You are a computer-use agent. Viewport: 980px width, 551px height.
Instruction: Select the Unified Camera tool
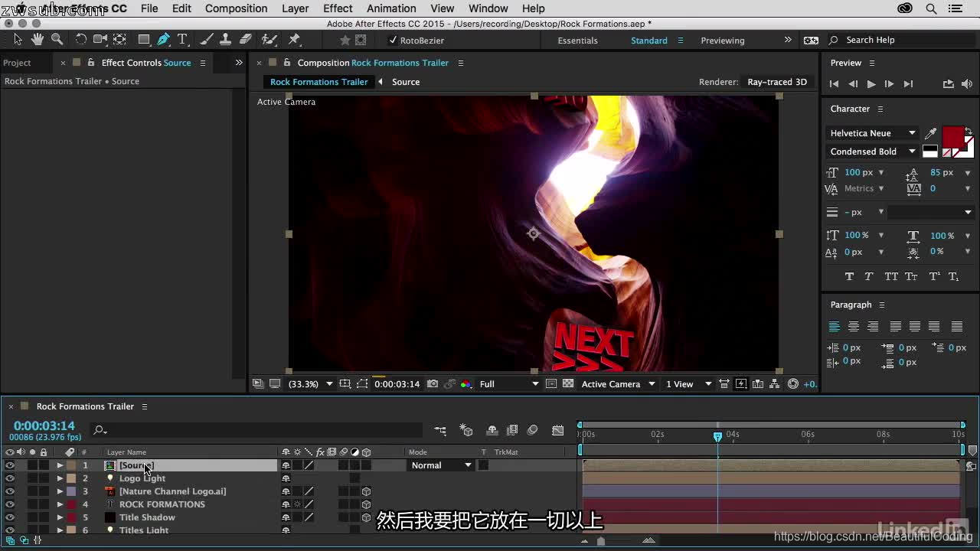click(x=100, y=39)
